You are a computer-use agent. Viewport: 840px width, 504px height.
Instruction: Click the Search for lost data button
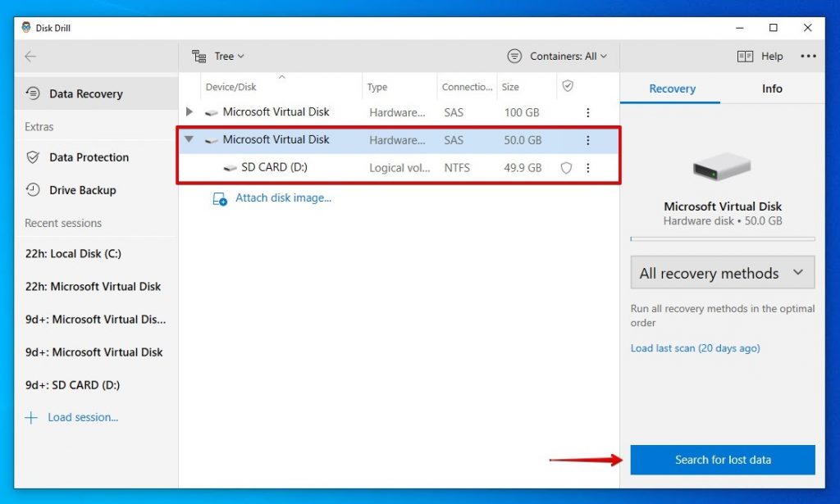[x=722, y=460]
